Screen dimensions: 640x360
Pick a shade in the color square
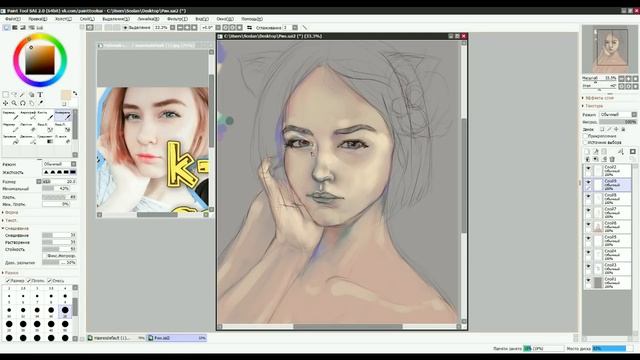coord(40,60)
